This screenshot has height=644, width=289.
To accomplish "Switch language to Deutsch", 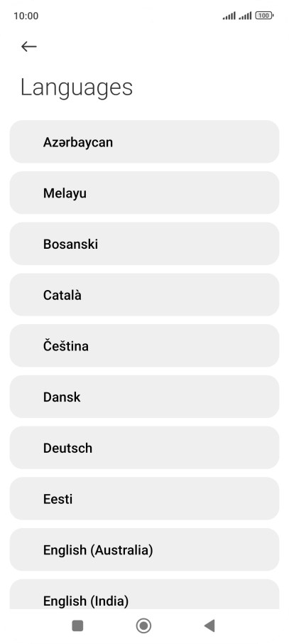I will (x=145, y=447).
